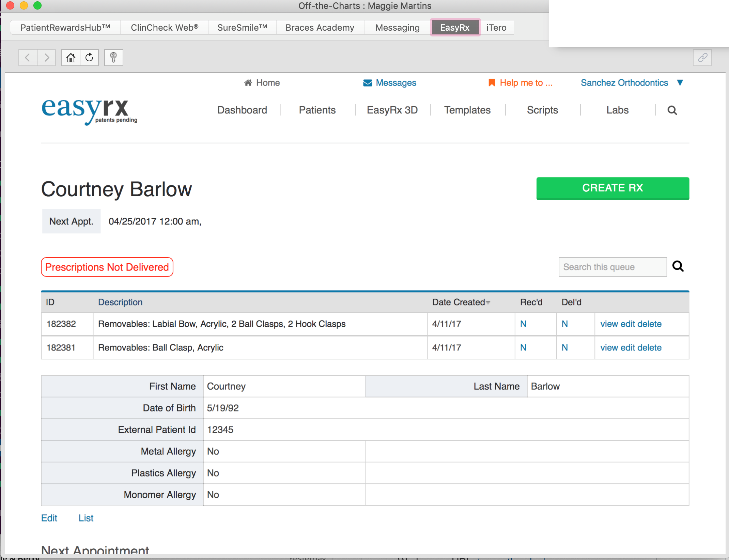Click the Search this queue field
The image size is (729, 560).
612,267
